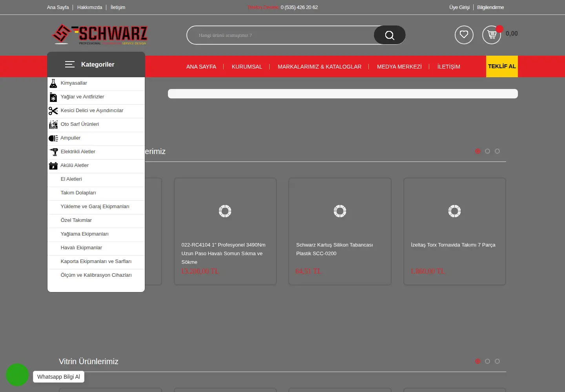The image size is (565, 392).
Task: Open El Aletleri category
Action: [96, 179]
